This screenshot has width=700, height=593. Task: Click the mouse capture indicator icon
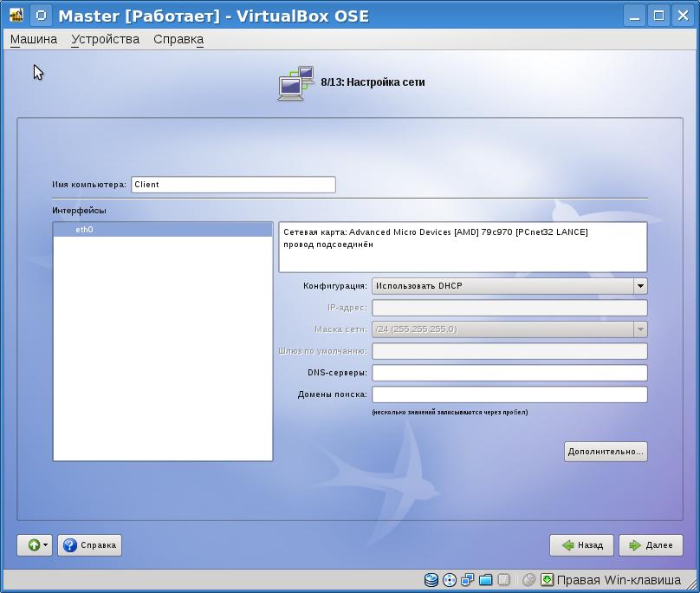click(x=528, y=580)
